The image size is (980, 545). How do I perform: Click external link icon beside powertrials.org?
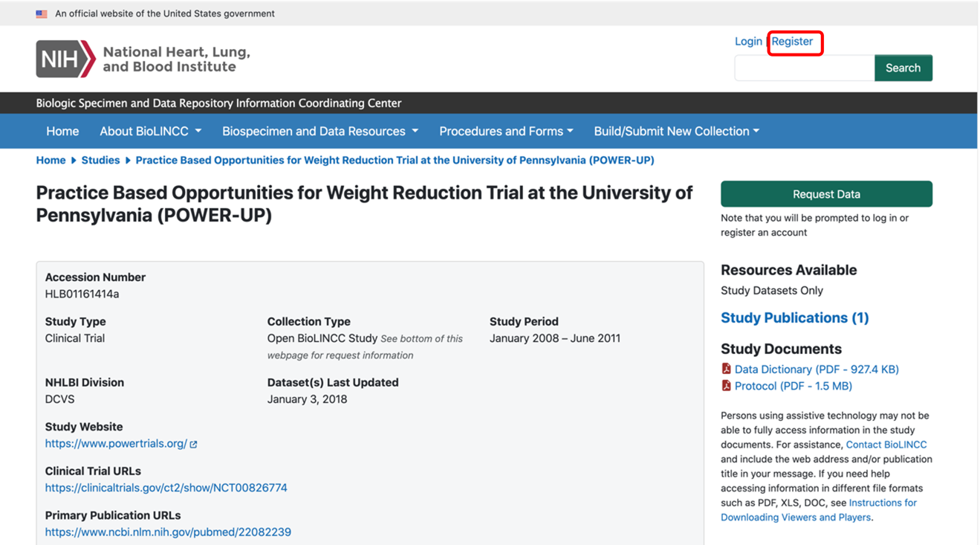(193, 444)
